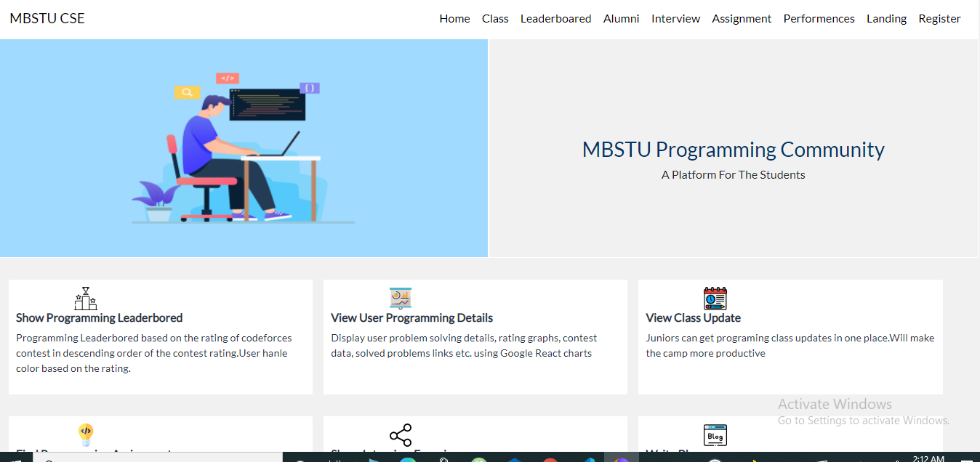This screenshot has height=462, width=980.
Task: Click the MBSTU CSE brand link
Action: [47, 18]
